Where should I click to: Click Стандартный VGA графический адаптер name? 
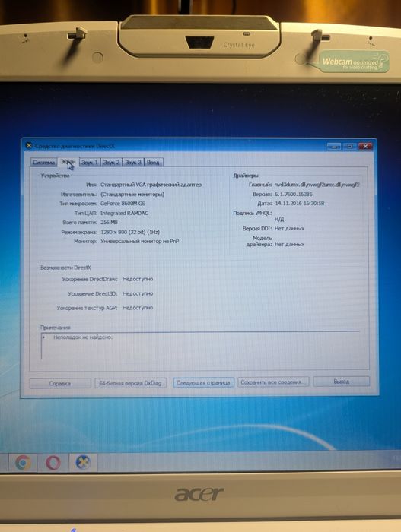click(x=151, y=185)
